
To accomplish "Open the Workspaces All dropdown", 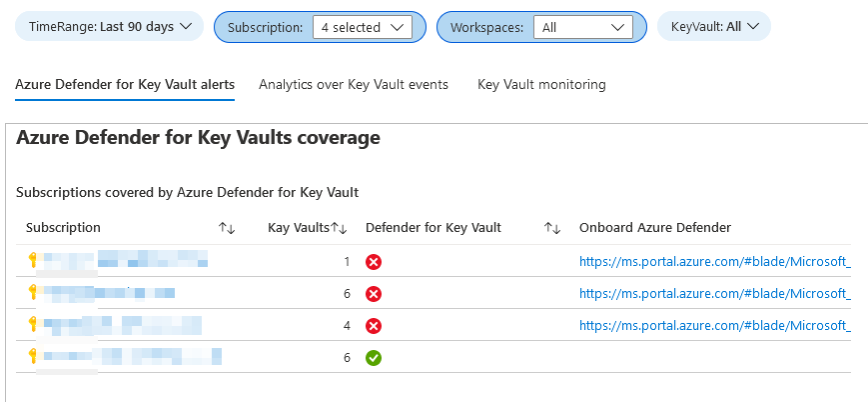I will coord(582,27).
